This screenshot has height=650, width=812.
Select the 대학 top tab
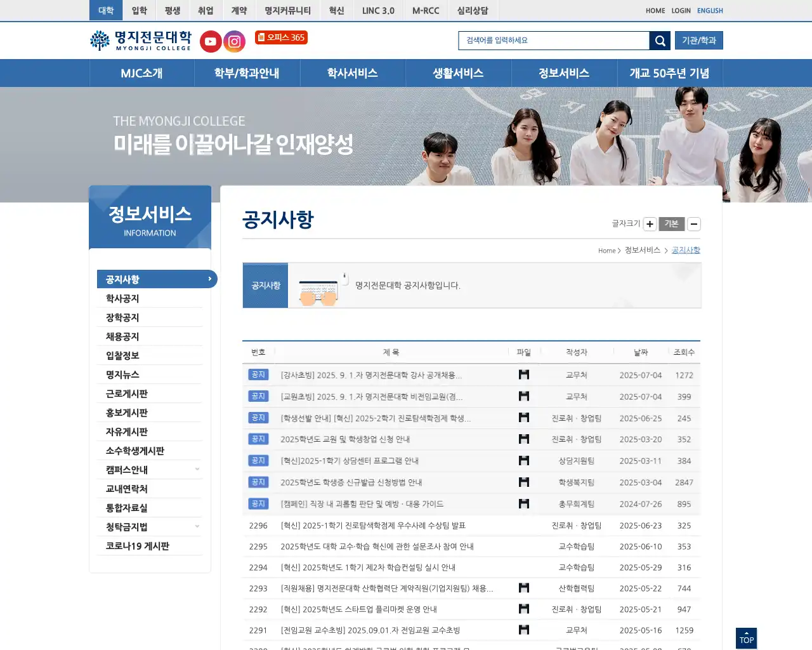pyautogui.click(x=106, y=10)
